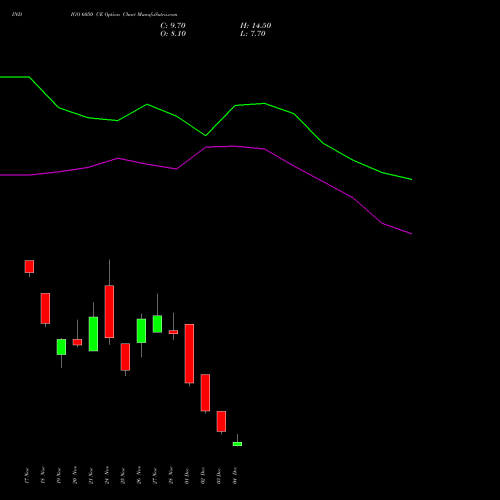The width and height of the screenshot is (500, 500).
Task: Select the tall red candle for 24 Nov
Action: (109, 312)
